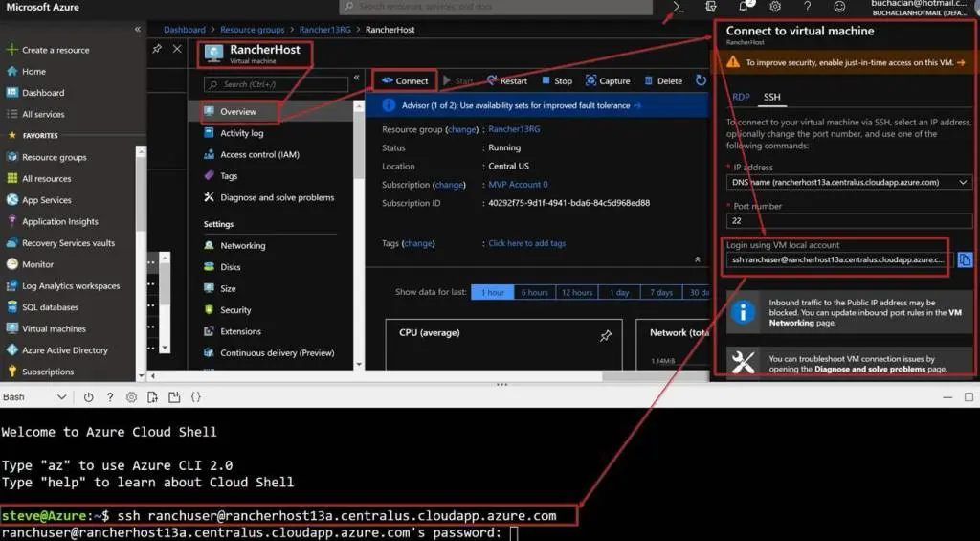Click Restart in VM toolbar

pyautogui.click(x=507, y=80)
